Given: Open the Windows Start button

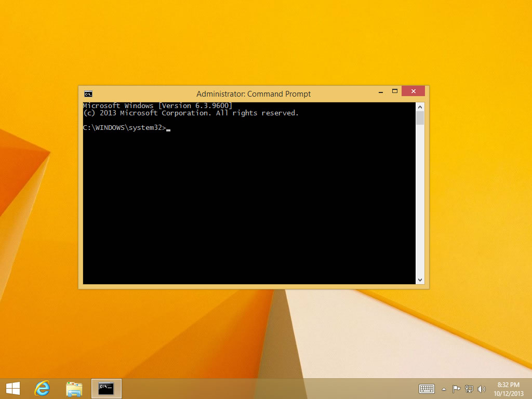Looking at the screenshot, I should tap(13, 389).
